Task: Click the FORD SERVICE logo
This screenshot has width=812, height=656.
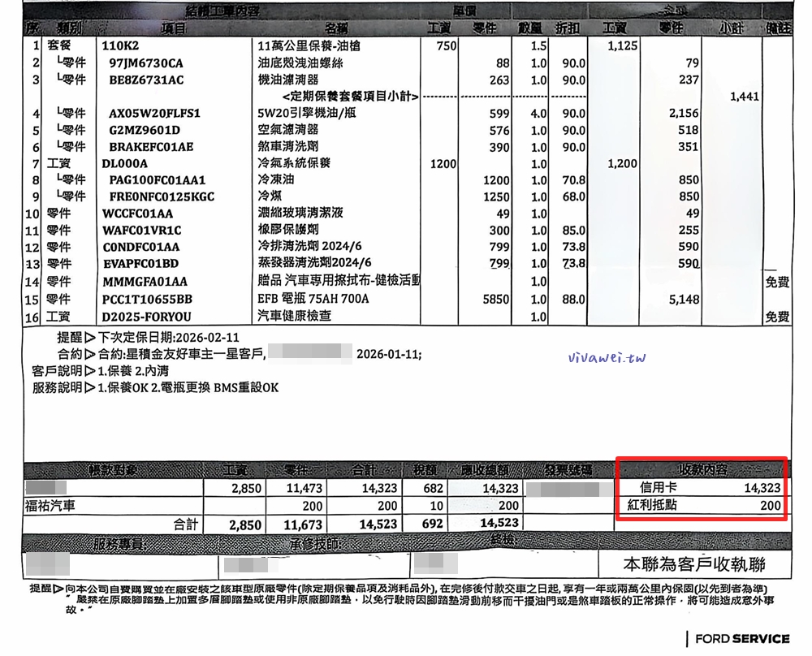Action: point(738,639)
